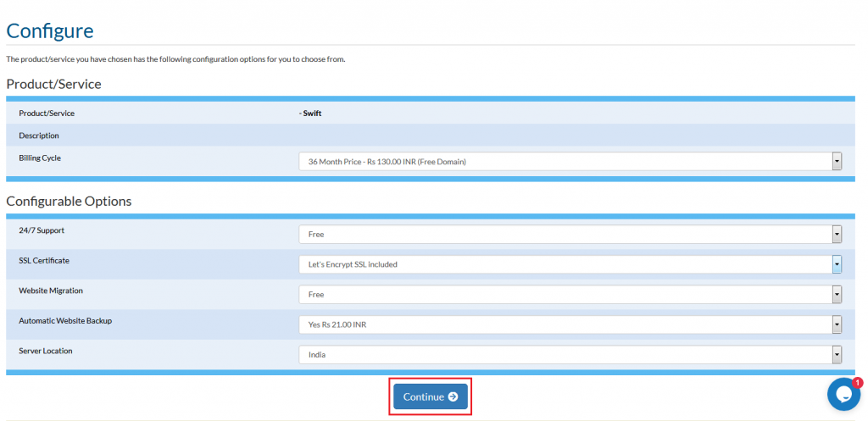Screen dimensions: 868x421
Task: Click the Website Migration dropdown arrow
Action: pyautogui.click(x=837, y=295)
